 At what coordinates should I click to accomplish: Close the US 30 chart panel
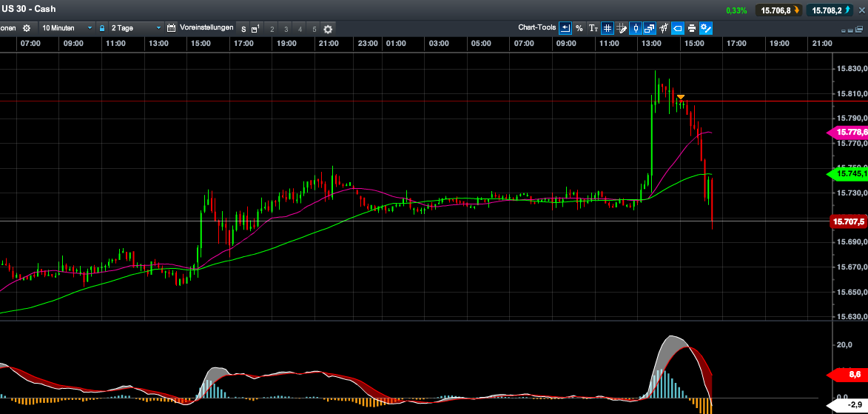(x=861, y=10)
